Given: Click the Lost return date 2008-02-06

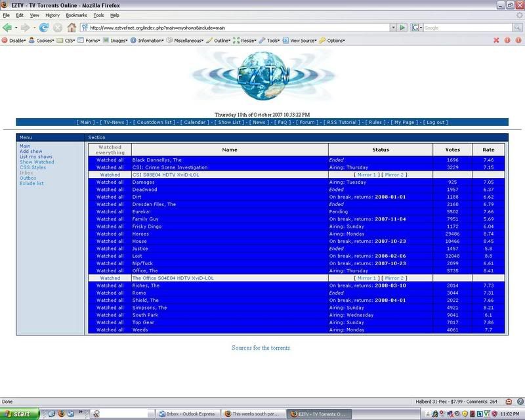Looking at the screenshot, I should tap(390, 256).
